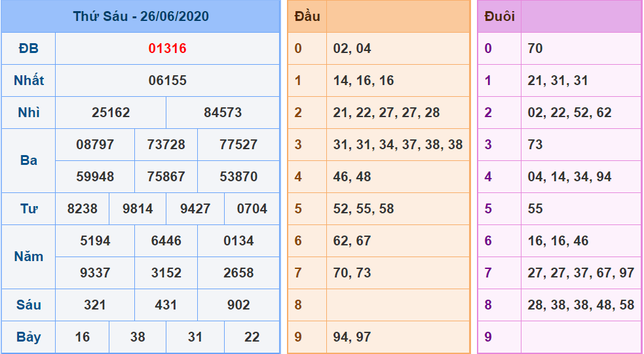Click third prize number 53870
The image size is (644, 354).
238,177
